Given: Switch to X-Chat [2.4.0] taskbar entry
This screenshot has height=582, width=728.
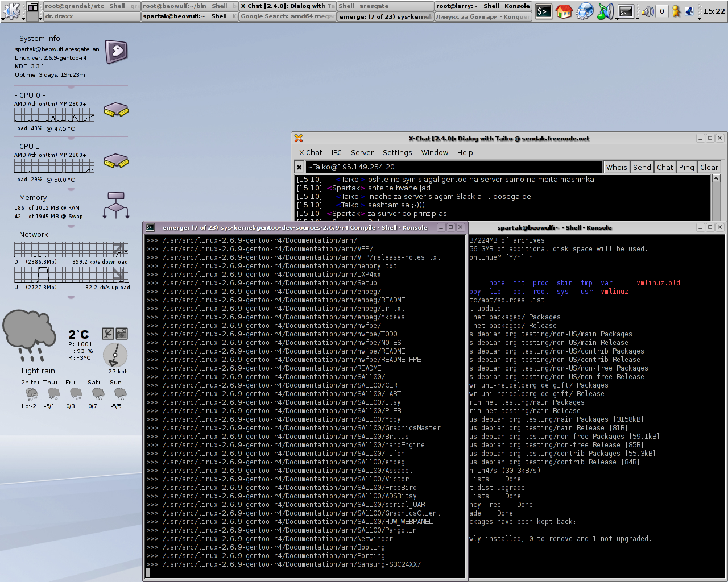Looking at the screenshot, I should point(288,6).
